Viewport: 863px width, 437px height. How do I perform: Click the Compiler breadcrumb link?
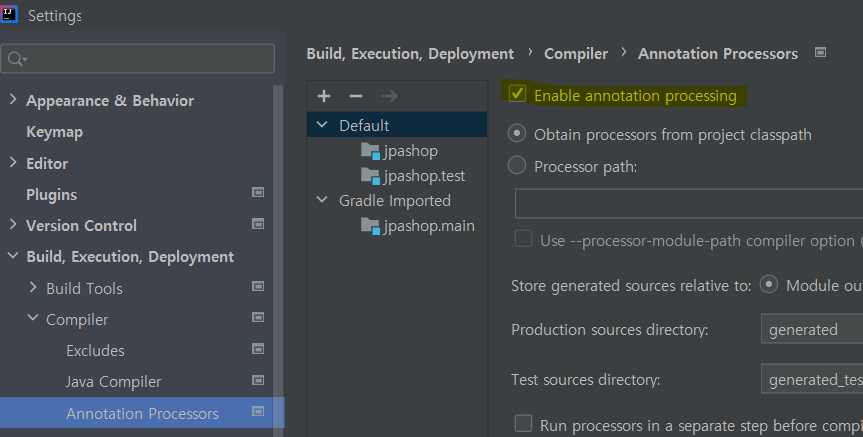tap(576, 54)
